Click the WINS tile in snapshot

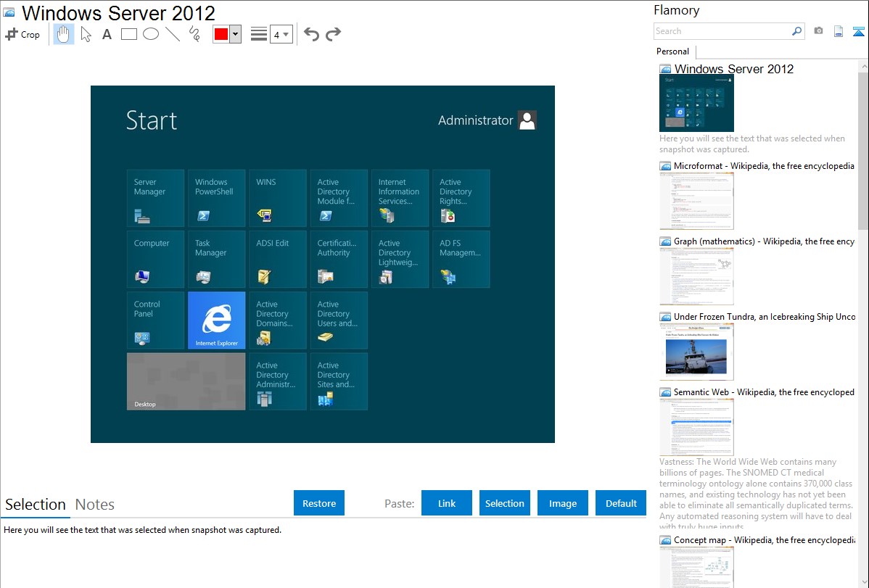tap(278, 199)
